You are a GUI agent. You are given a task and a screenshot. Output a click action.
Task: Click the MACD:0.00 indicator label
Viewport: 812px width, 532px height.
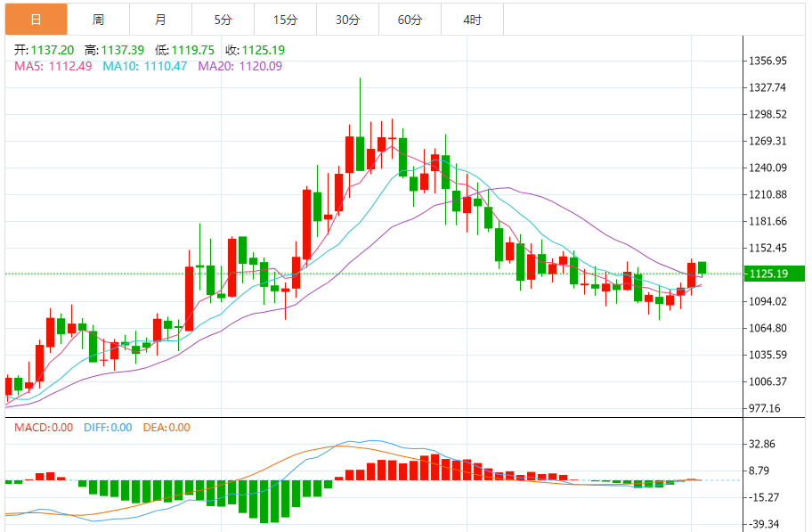44,427
